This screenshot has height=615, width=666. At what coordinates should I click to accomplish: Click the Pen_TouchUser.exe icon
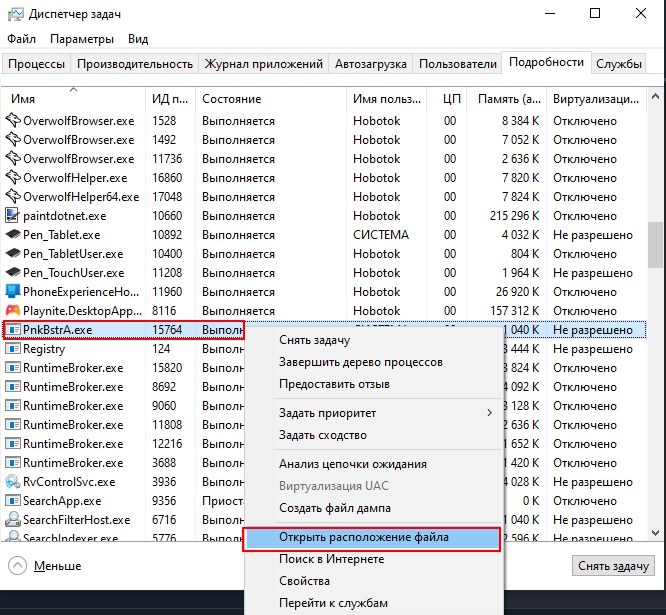[12, 273]
